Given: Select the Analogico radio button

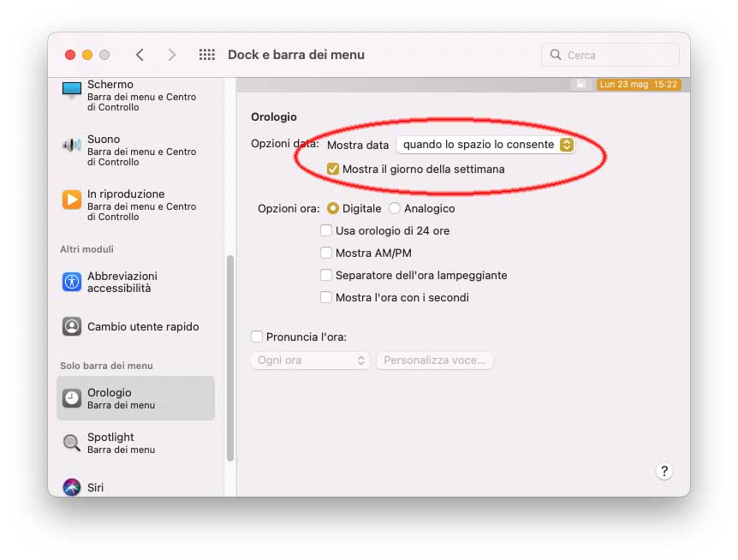Looking at the screenshot, I should click(x=395, y=208).
